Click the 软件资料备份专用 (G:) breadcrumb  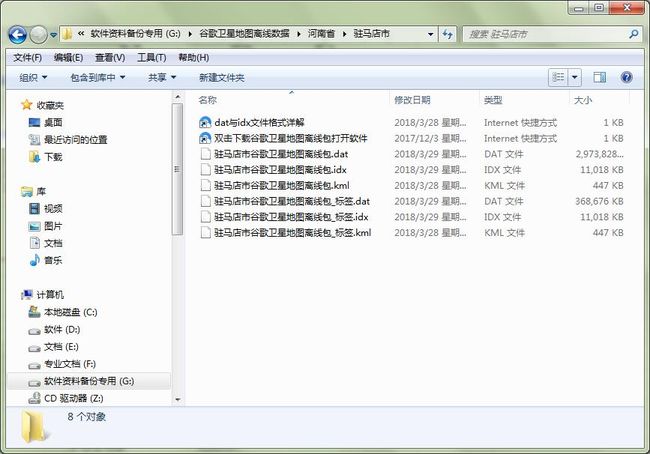(136, 34)
